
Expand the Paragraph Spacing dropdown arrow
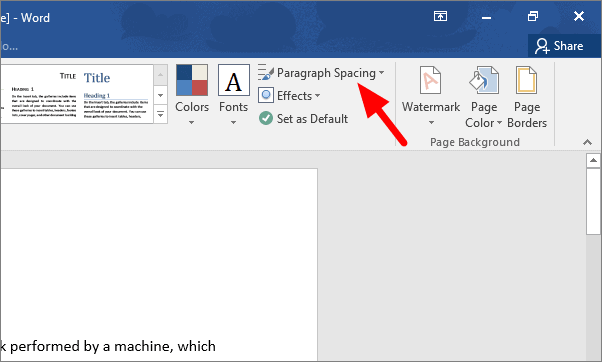point(381,73)
